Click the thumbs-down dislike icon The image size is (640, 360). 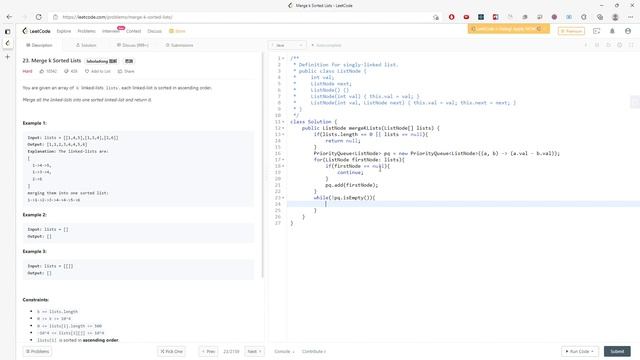click(x=66, y=71)
